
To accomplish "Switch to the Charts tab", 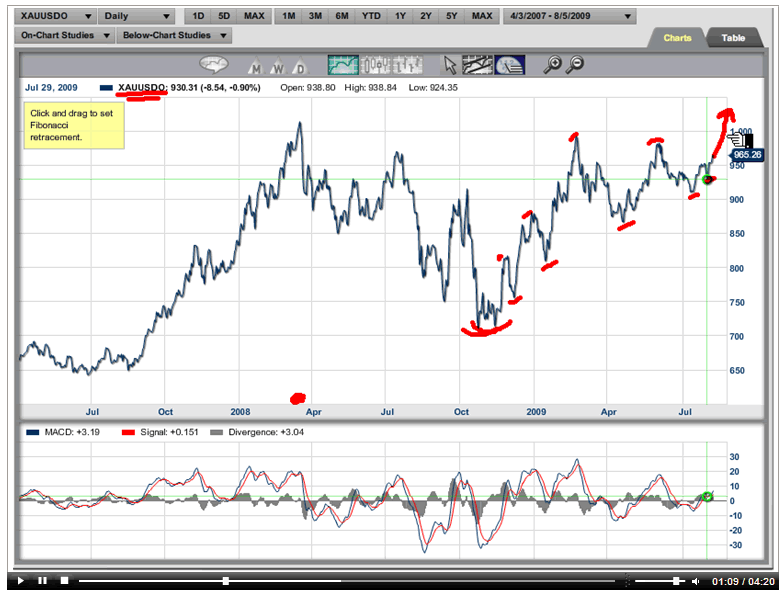I will pyautogui.click(x=678, y=38).
